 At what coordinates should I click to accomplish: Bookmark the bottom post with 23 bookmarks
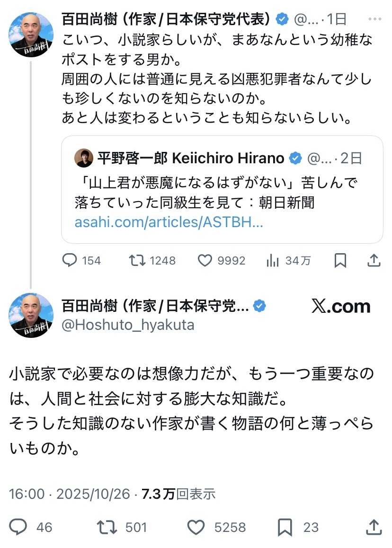[x=285, y=527]
